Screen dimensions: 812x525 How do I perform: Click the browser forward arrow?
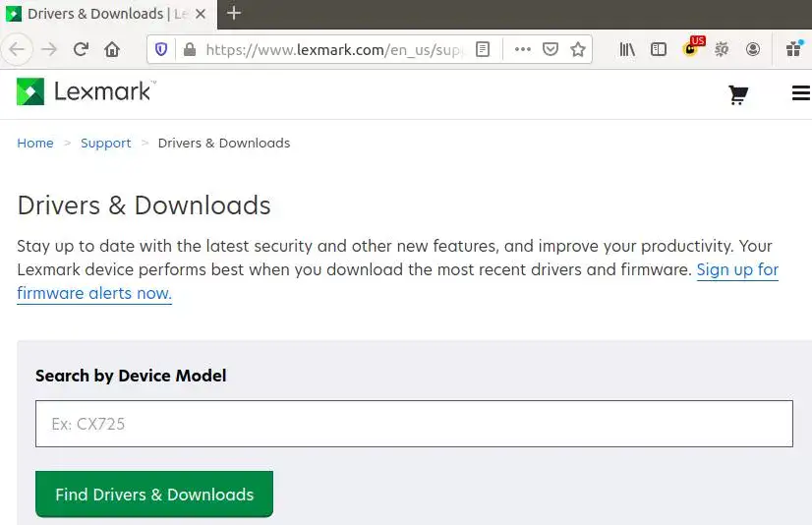pyautogui.click(x=49, y=50)
